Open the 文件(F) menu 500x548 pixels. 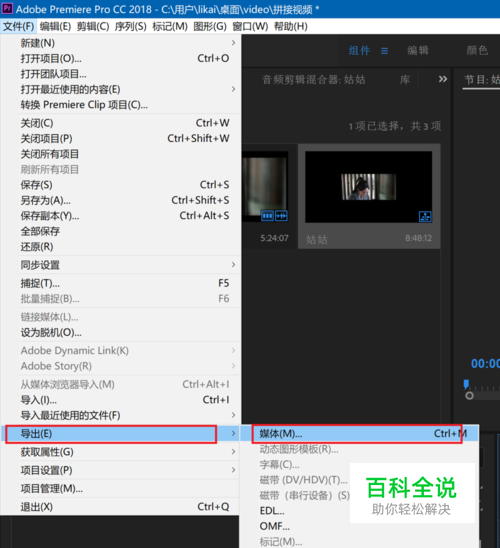pos(19,27)
